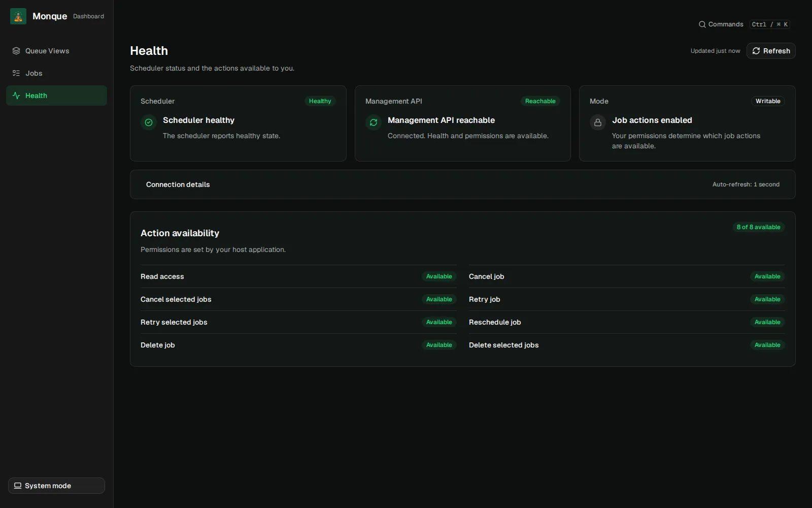
Task: Click the Commands search magnifier icon
Action: click(702, 24)
